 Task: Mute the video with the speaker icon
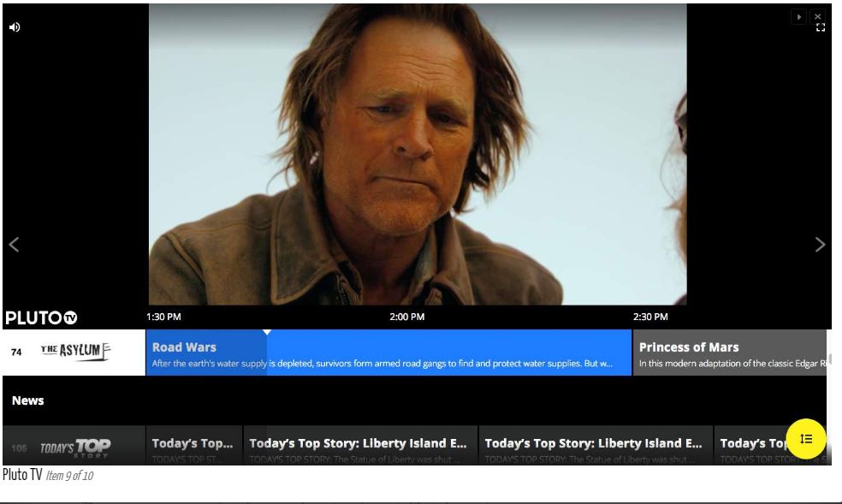[x=15, y=27]
